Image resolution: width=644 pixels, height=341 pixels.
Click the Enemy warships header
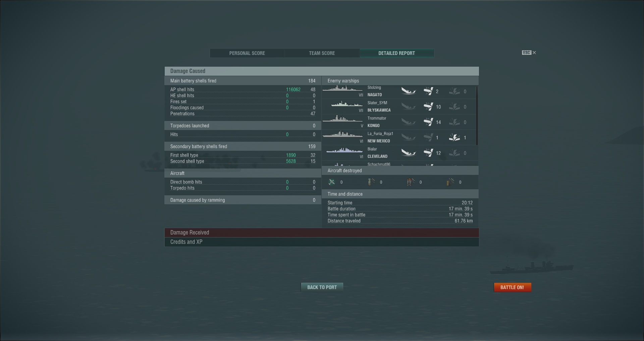point(400,81)
